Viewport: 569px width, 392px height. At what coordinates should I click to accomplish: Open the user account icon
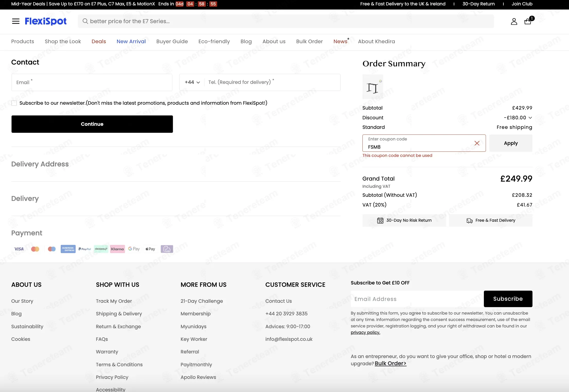pyautogui.click(x=514, y=21)
